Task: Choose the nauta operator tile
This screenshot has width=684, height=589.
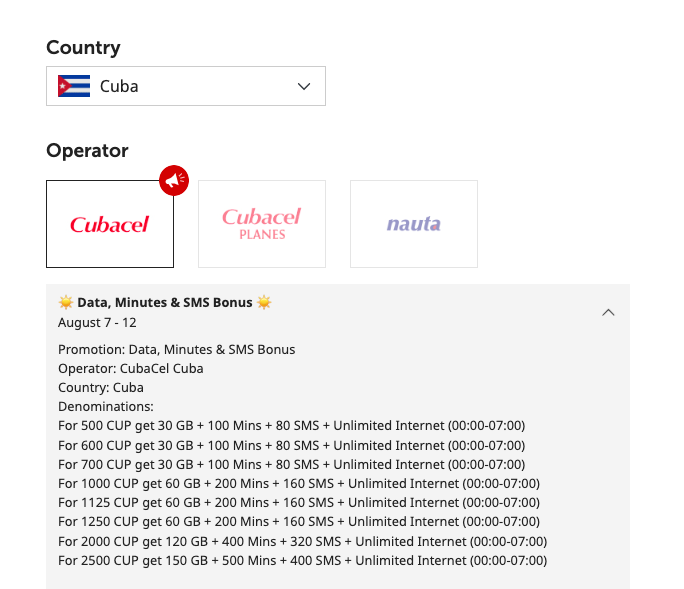Action: pyautogui.click(x=414, y=224)
